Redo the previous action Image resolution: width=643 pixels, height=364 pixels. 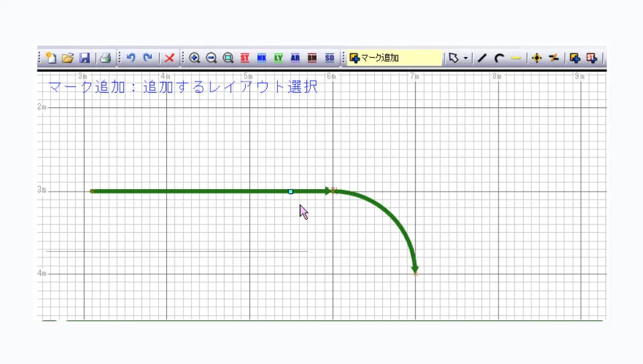(x=147, y=58)
